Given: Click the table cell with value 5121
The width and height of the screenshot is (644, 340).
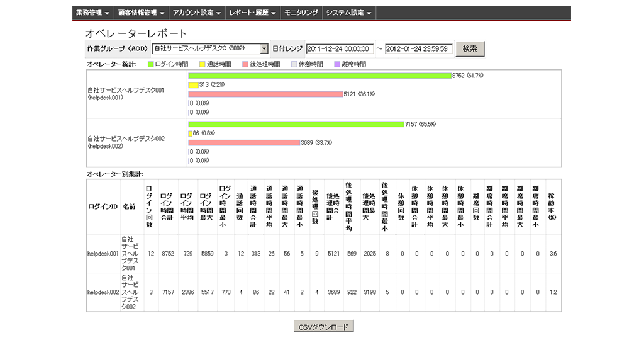Looking at the screenshot, I should point(333,254).
